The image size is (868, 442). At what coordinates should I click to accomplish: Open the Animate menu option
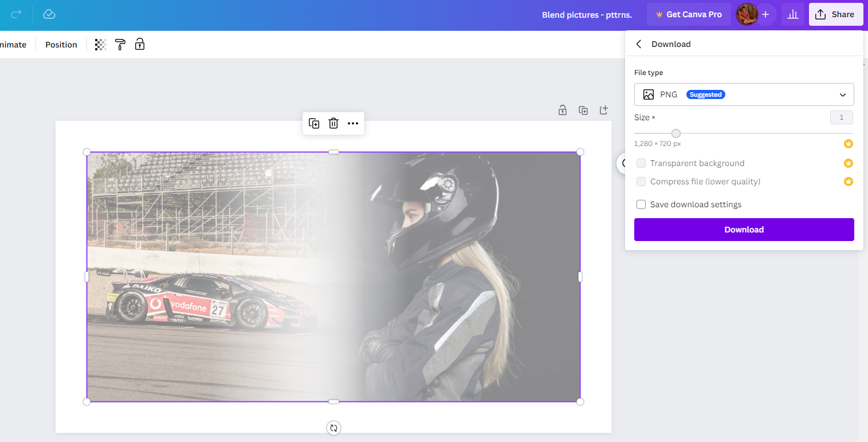point(13,45)
